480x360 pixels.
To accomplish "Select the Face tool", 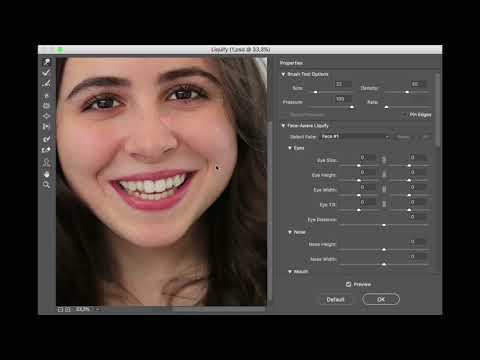I will (46, 163).
